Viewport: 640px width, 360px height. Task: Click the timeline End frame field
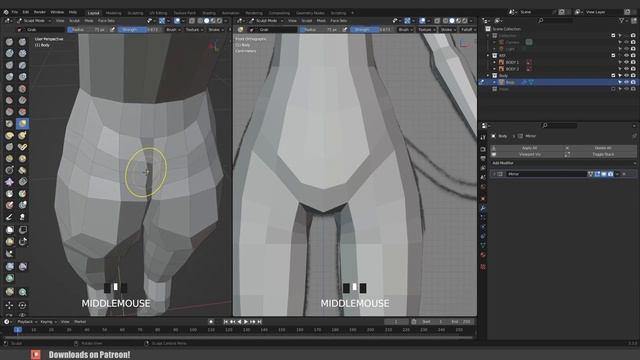462,322
